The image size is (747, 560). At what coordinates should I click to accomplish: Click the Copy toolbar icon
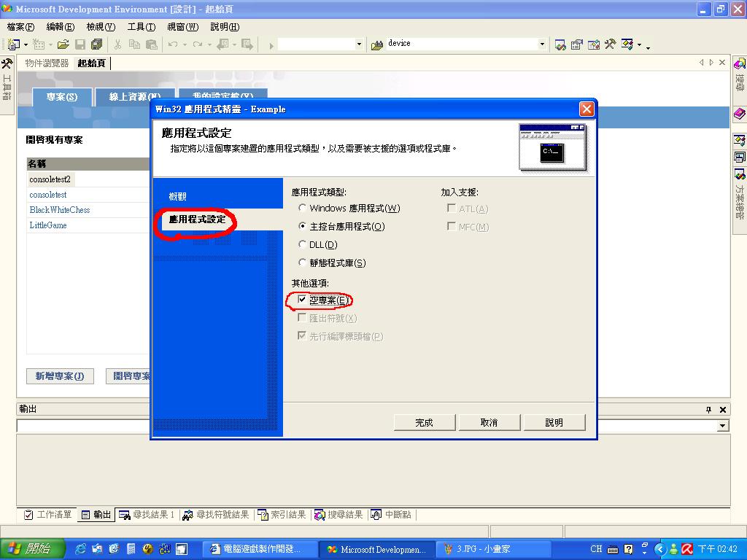pyautogui.click(x=134, y=44)
